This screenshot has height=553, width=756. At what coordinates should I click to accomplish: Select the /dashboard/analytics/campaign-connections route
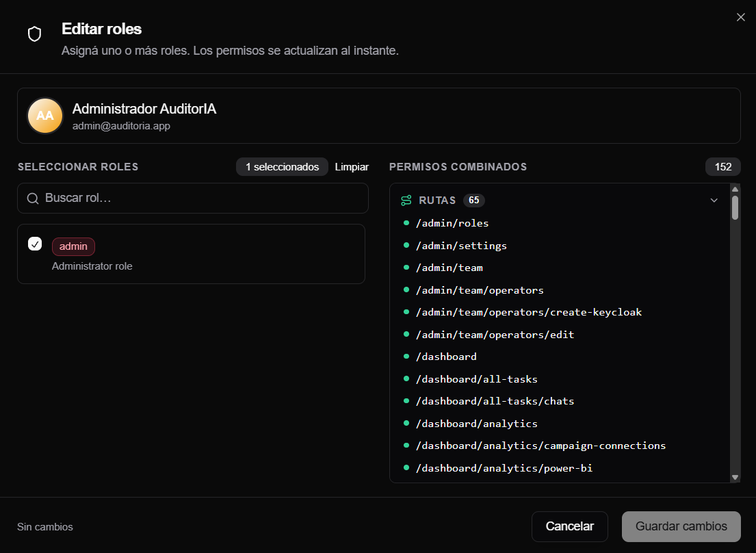540,446
